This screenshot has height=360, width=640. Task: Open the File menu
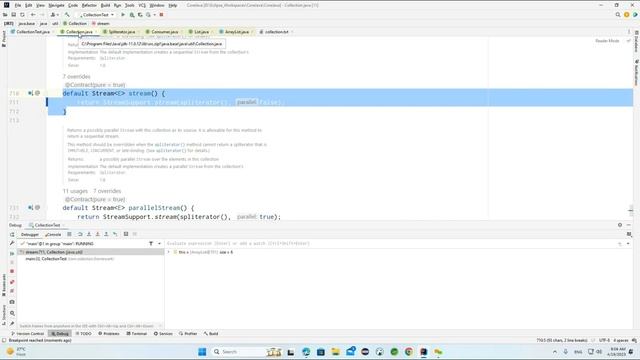pyautogui.click(x=18, y=5)
